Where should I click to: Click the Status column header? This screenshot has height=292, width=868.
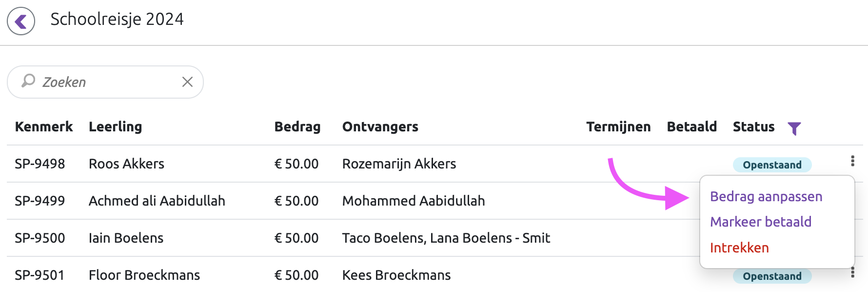pos(753,126)
